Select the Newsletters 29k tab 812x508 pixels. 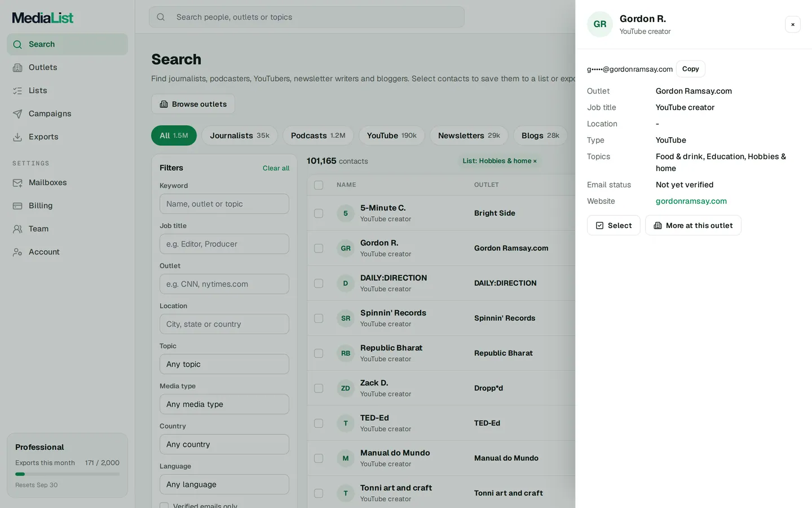coord(469,135)
